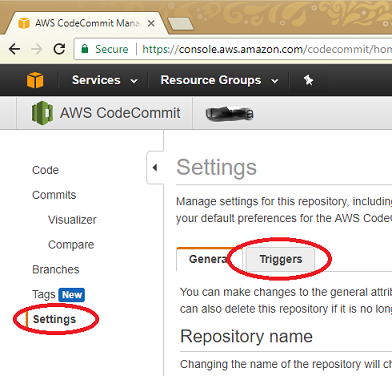Click the Settings page heading
This screenshot has width=392, height=376.
[216, 167]
